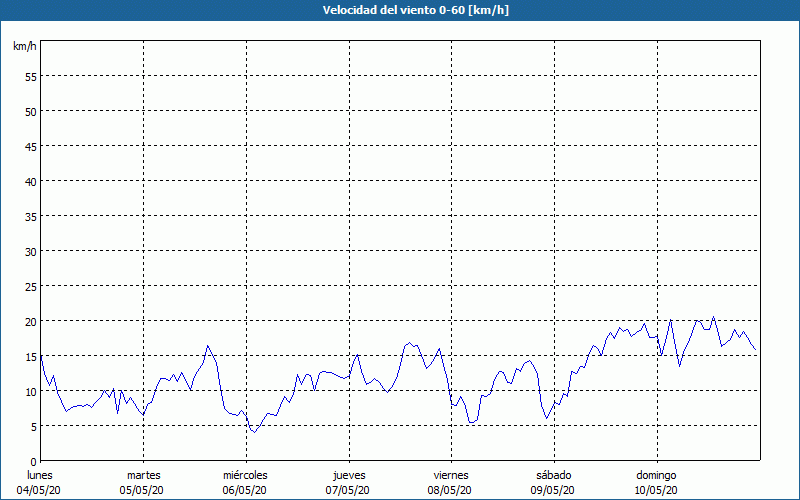Image resolution: width=800 pixels, height=500 pixels.
Task: Select the 5 value on the y-axis
Action: coord(34,427)
